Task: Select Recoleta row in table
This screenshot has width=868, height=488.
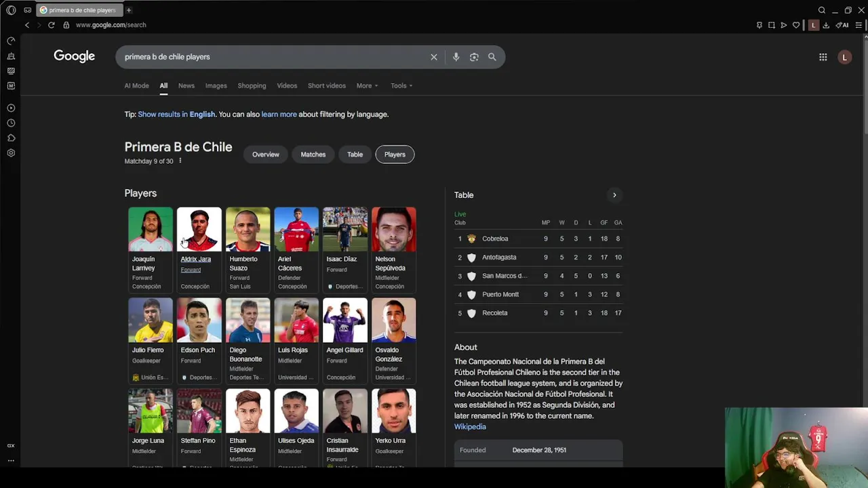Action: pyautogui.click(x=538, y=313)
